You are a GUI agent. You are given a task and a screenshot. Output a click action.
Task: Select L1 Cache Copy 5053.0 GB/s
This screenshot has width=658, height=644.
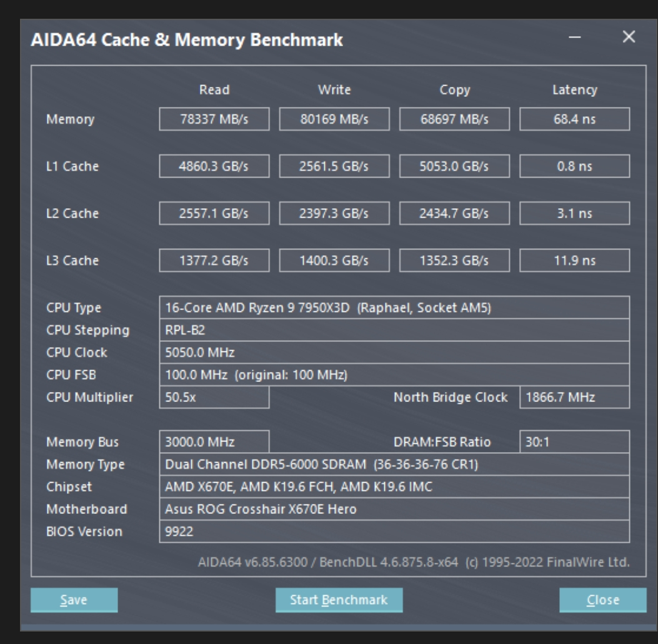click(454, 166)
